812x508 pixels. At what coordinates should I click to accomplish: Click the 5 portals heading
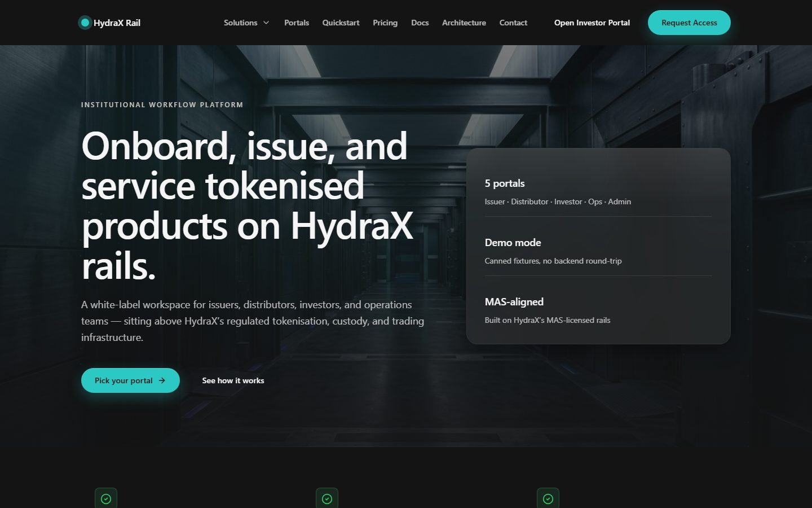click(x=505, y=183)
